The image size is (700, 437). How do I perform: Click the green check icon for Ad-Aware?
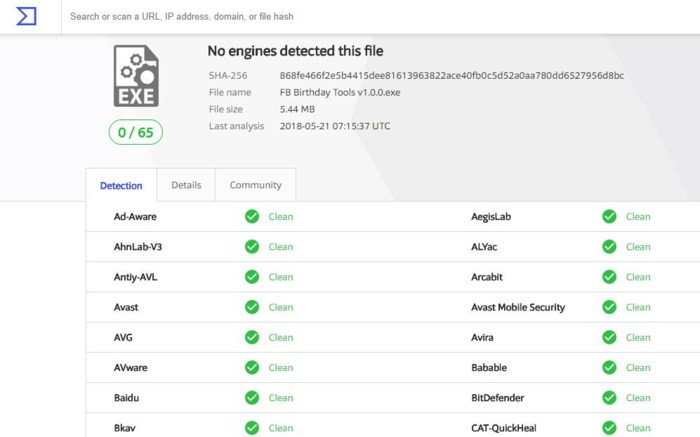[x=252, y=216]
